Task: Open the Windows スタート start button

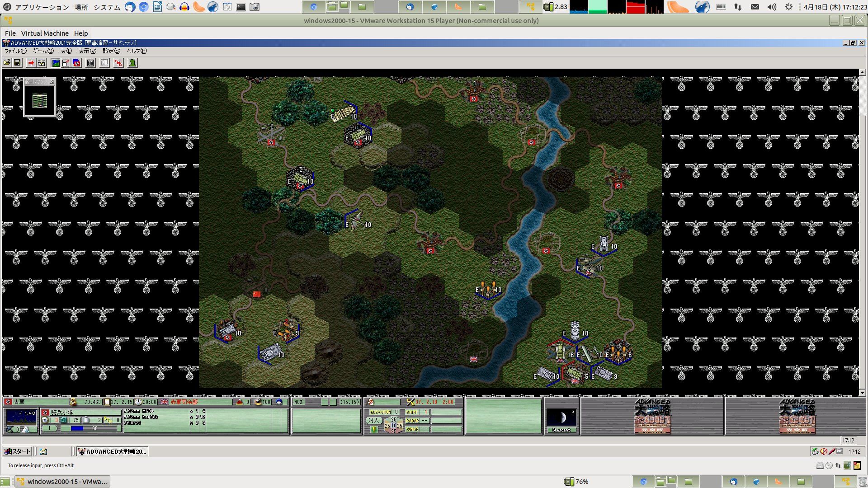Action: 17,451
